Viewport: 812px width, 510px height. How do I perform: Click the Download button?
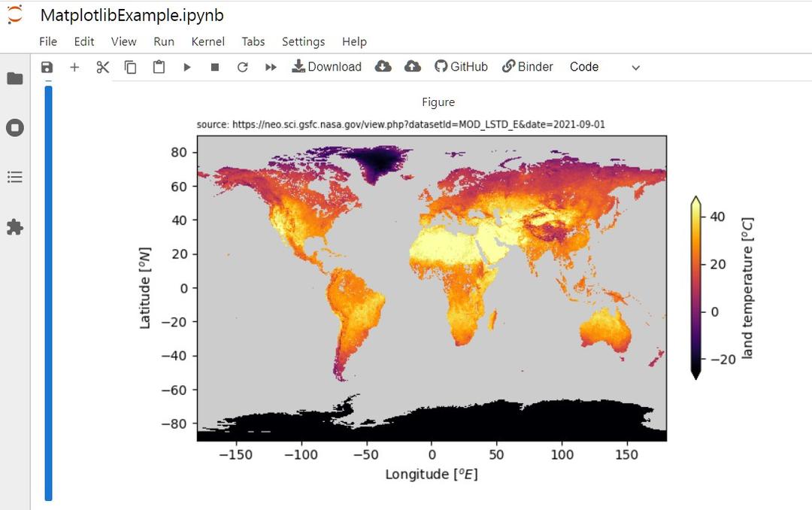pyautogui.click(x=327, y=66)
